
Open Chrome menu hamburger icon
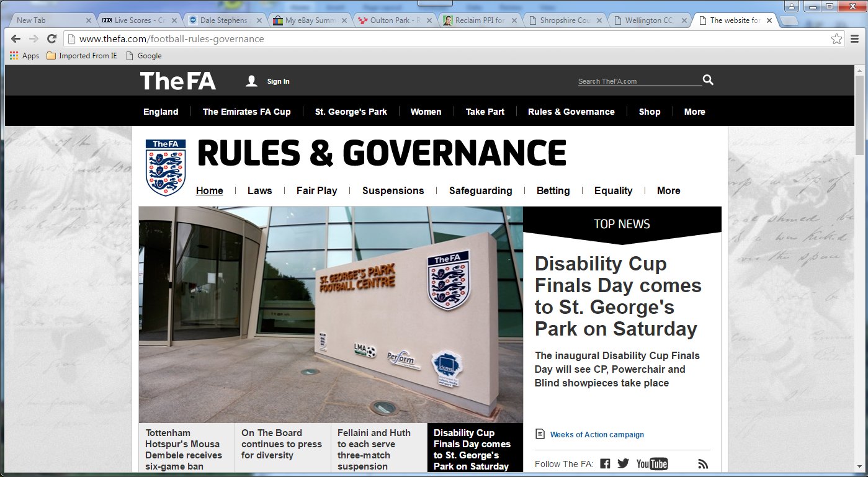click(855, 39)
